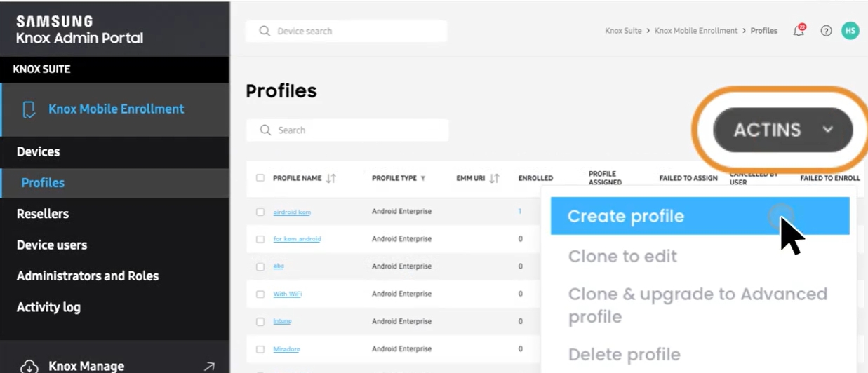The image size is (868, 373).
Task: Open the for kem android profile link
Action: coord(297,239)
